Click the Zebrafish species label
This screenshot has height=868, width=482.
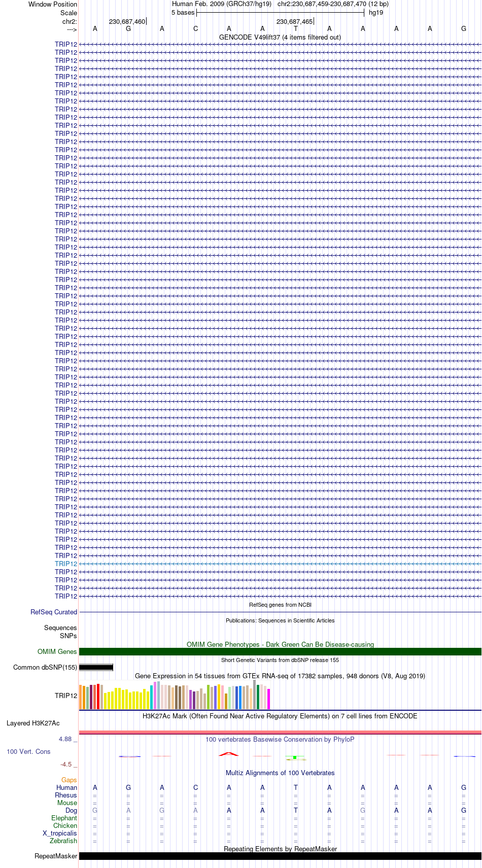coord(63,841)
